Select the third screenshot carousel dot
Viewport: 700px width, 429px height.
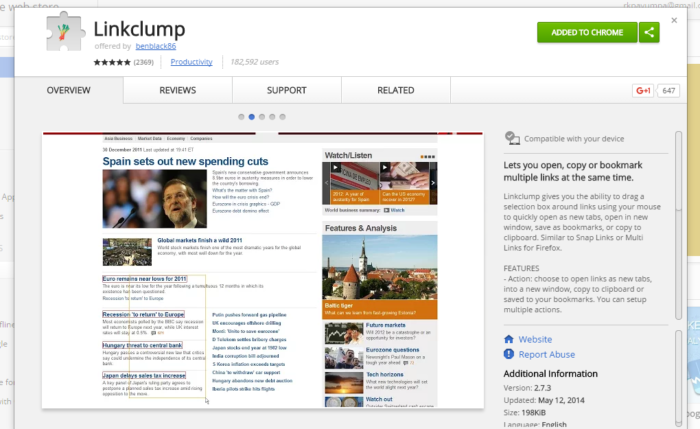262,117
